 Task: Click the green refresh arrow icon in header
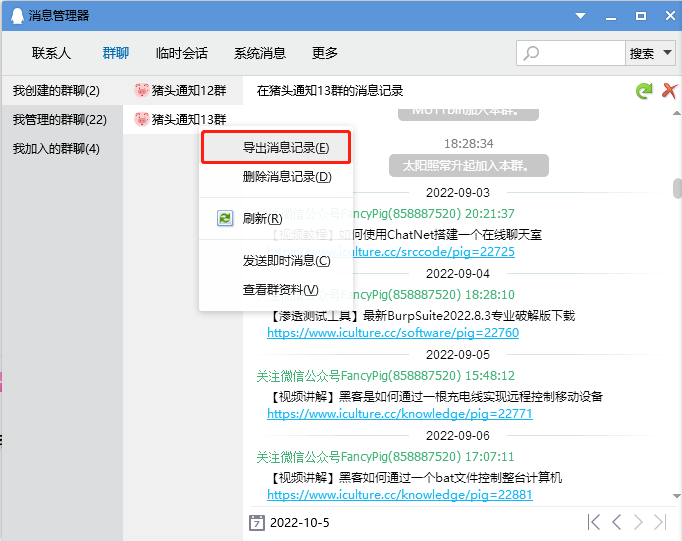coord(644,90)
